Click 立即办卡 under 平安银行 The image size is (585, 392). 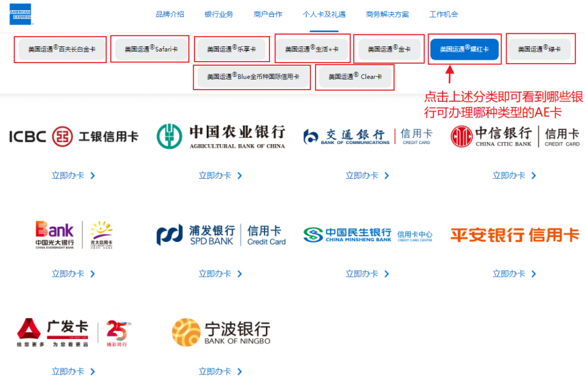coord(514,274)
